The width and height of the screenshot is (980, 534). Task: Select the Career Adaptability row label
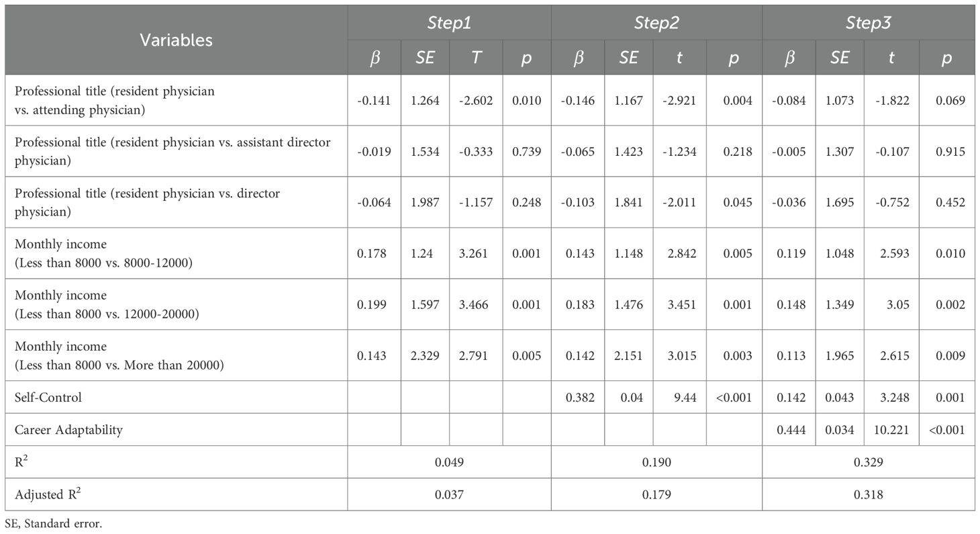68,429
